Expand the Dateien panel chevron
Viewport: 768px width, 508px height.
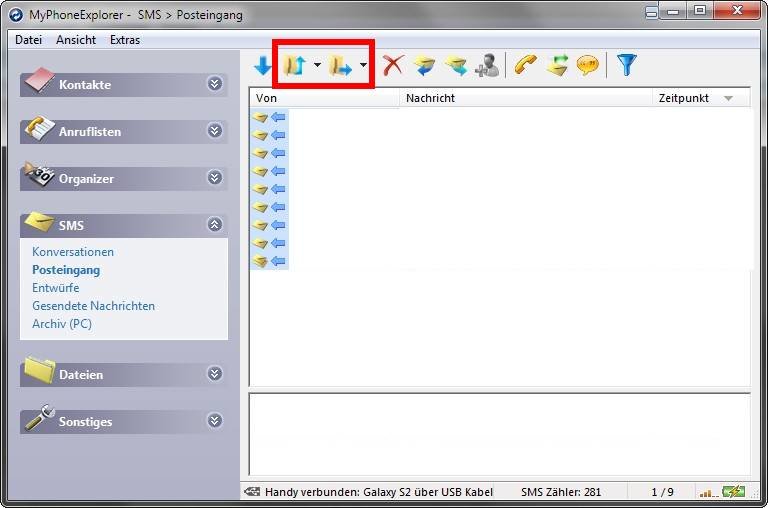pyautogui.click(x=215, y=374)
